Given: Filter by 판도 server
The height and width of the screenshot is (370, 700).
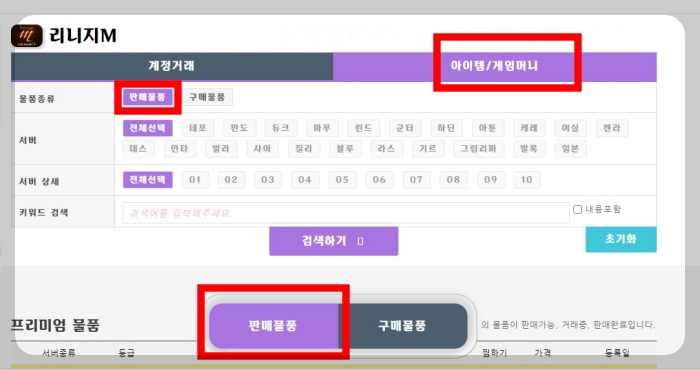Looking at the screenshot, I should [x=239, y=128].
